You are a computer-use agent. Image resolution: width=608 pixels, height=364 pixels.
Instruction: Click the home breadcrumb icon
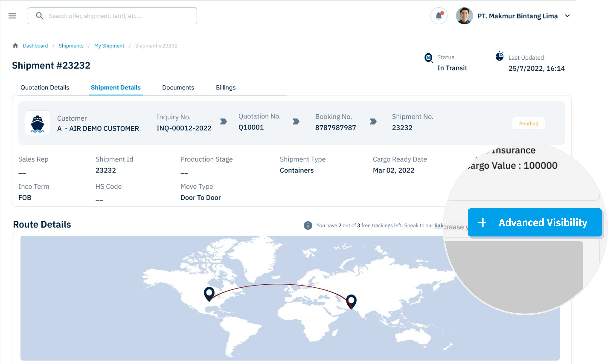pos(15,46)
